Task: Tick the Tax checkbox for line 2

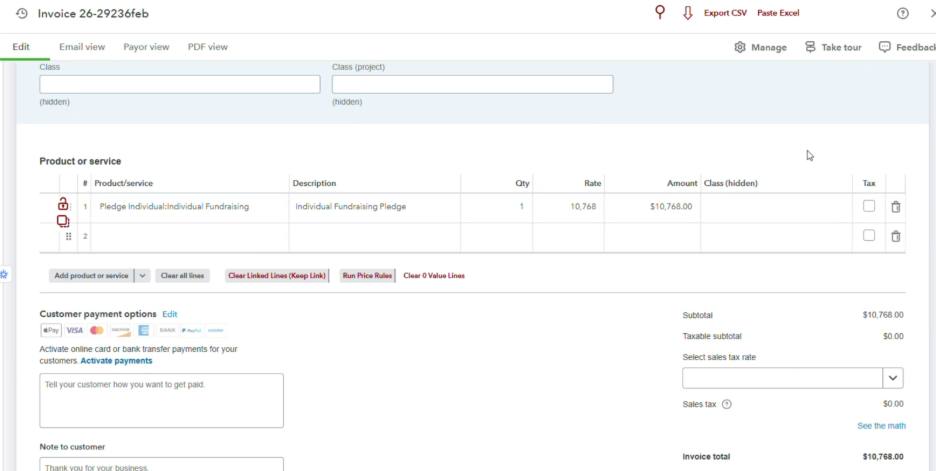Action: (869, 236)
